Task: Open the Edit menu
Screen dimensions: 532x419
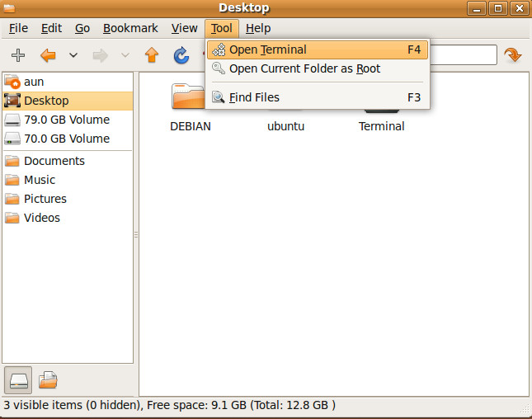Action: point(51,28)
